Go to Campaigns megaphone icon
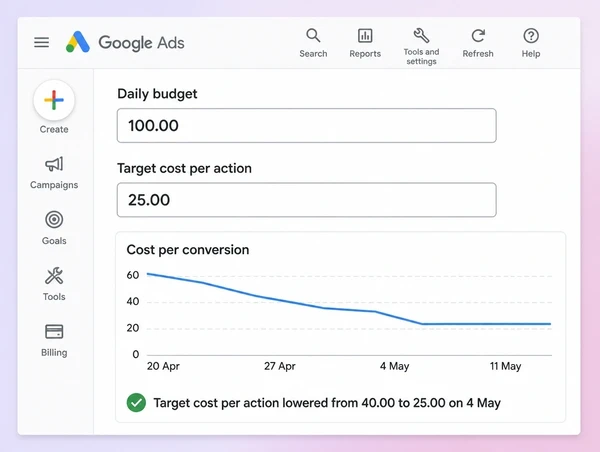 click(54, 165)
